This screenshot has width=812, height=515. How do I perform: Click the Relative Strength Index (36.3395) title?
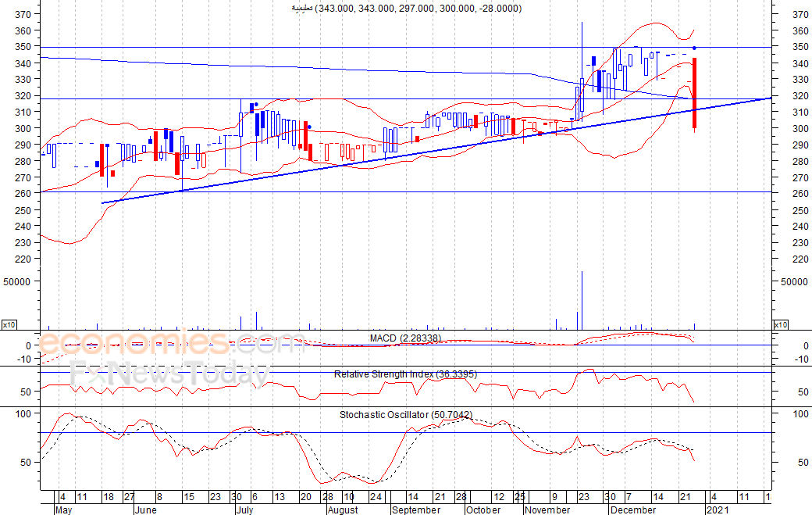tap(405, 374)
